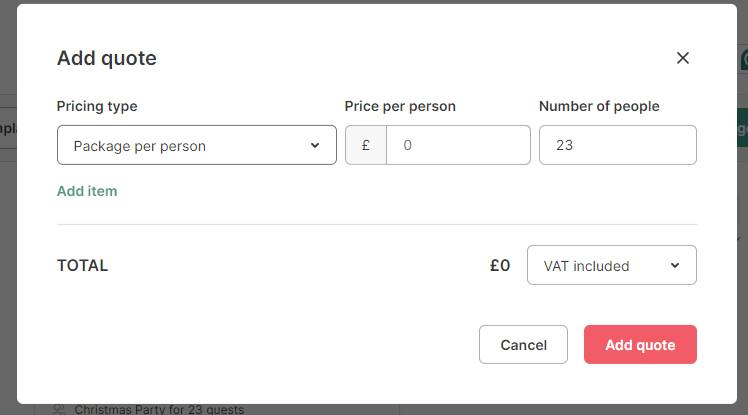Open the VAT included dropdown

click(x=612, y=265)
